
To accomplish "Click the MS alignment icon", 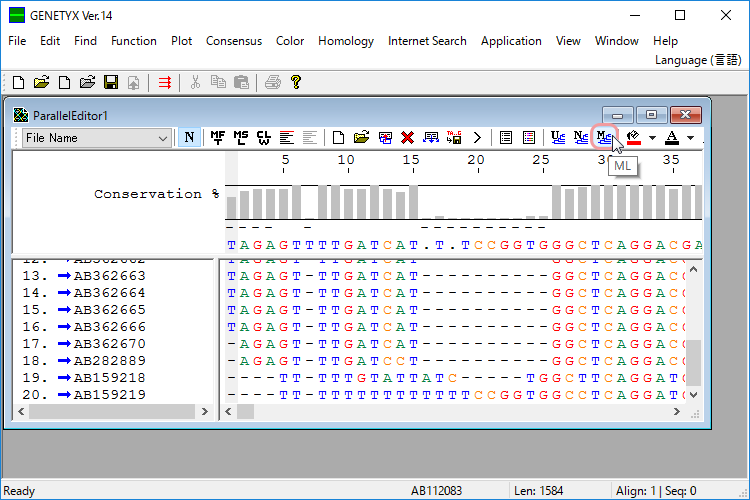I will pyautogui.click(x=241, y=138).
